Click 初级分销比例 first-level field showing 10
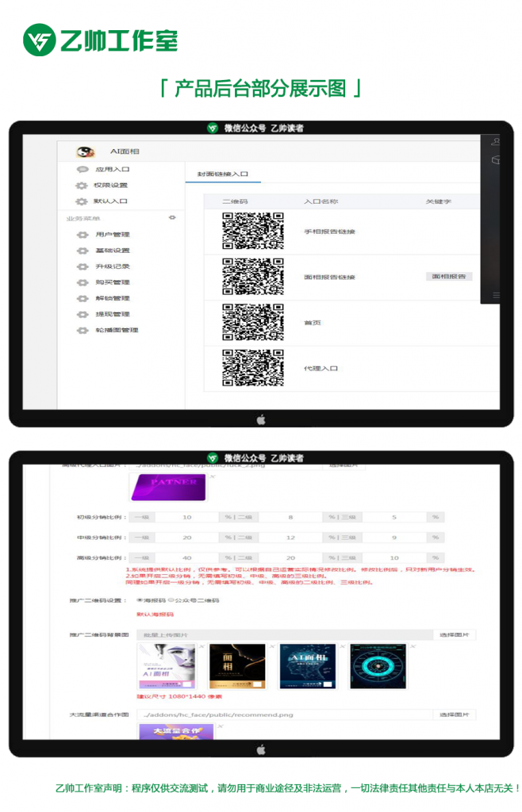The height and width of the screenshot is (812, 522). (x=187, y=517)
